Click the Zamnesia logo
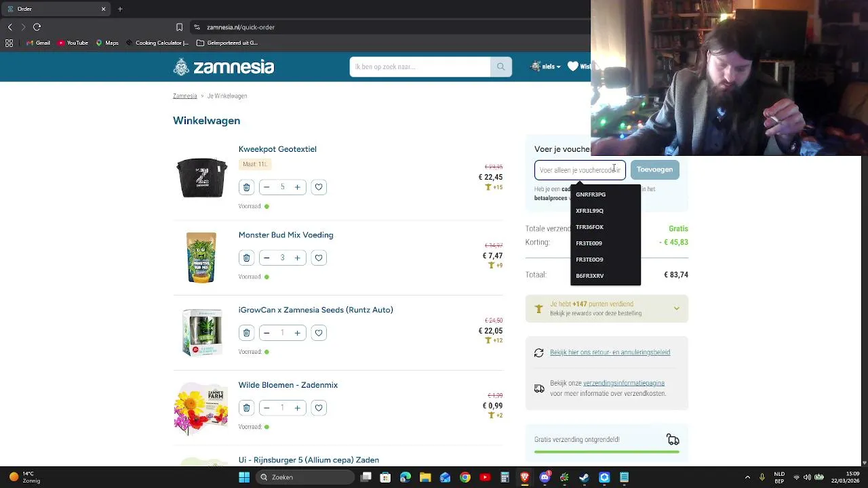The height and width of the screenshot is (488, 868). coord(224,66)
